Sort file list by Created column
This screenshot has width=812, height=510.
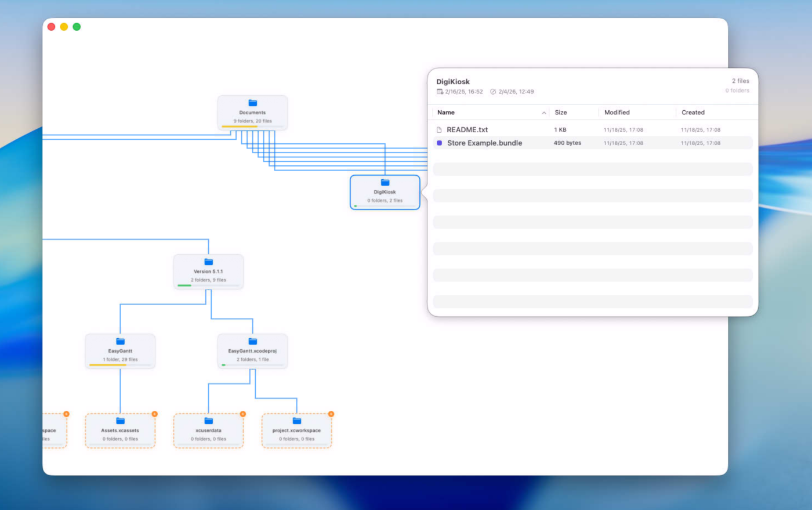click(693, 113)
